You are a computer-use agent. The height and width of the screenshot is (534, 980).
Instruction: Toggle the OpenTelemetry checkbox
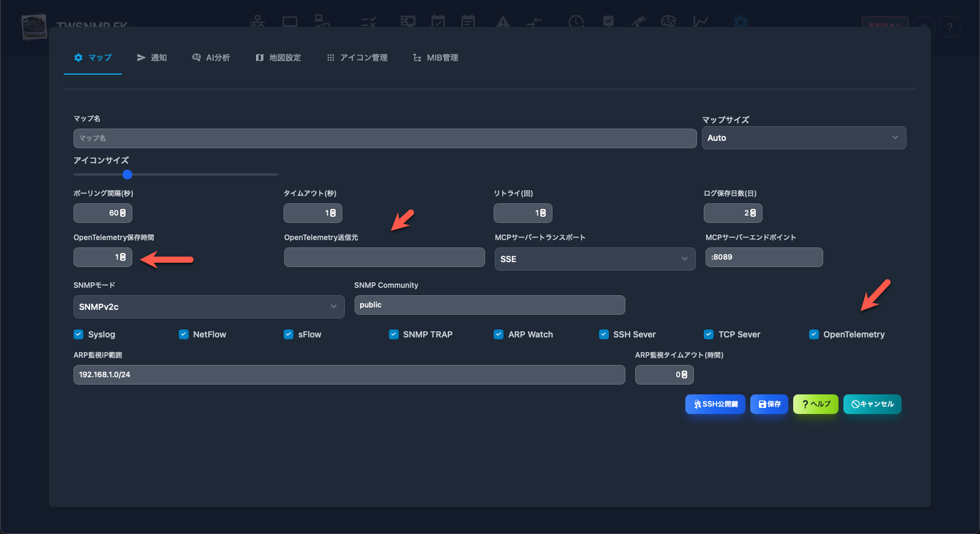814,334
